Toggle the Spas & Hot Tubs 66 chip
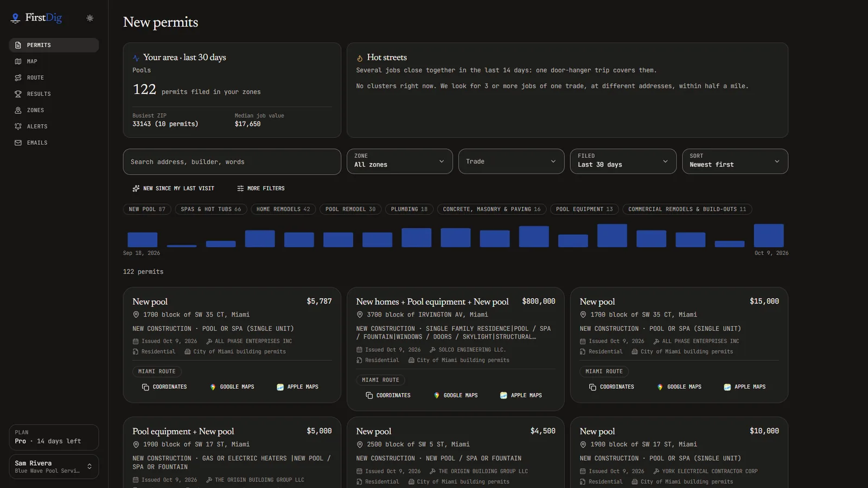This screenshot has height=488, width=868. click(x=211, y=209)
